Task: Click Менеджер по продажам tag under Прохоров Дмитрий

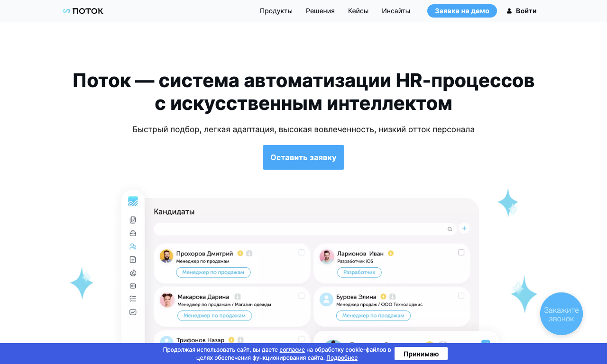Action: click(213, 272)
